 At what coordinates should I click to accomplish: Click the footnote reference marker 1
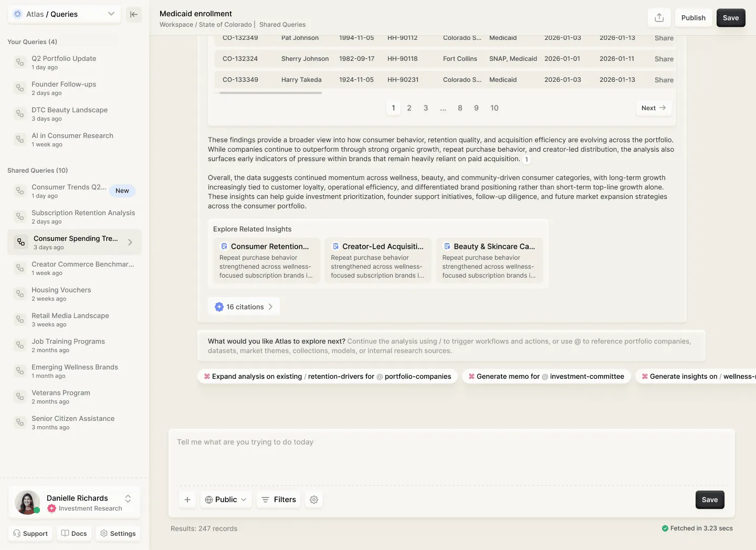tap(527, 160)
